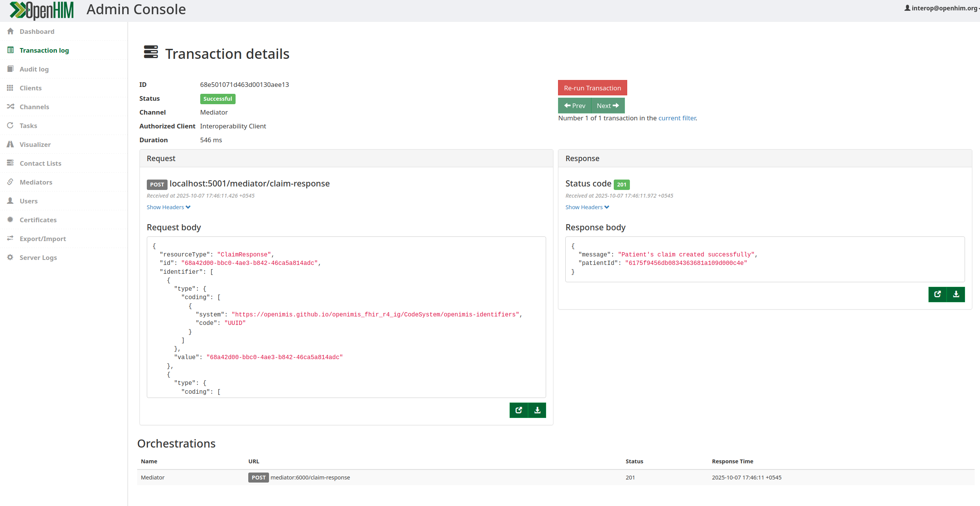Click the Server Logs gear icon
The height and width of the screenshot is (506, 980).
click(10, 257)
